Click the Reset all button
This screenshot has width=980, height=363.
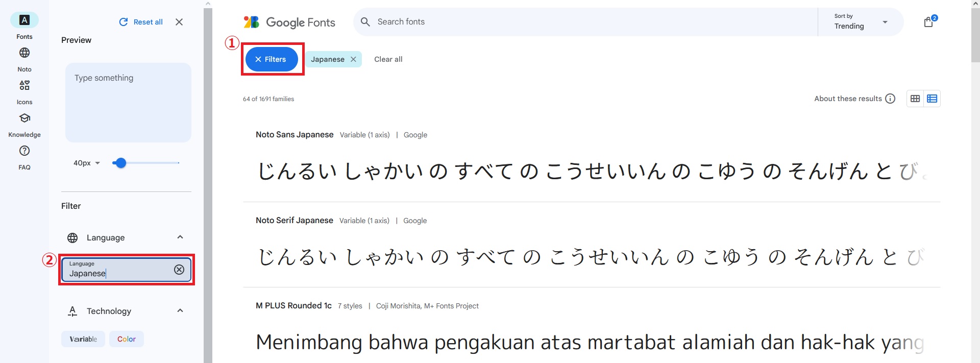point(141,22)
